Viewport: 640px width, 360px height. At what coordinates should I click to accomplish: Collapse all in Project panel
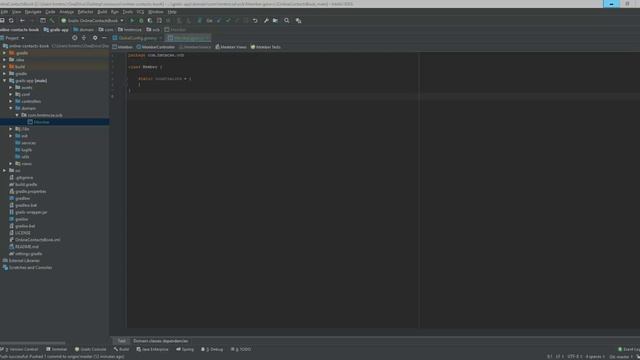pyautogui.click(x=84, y=38)
